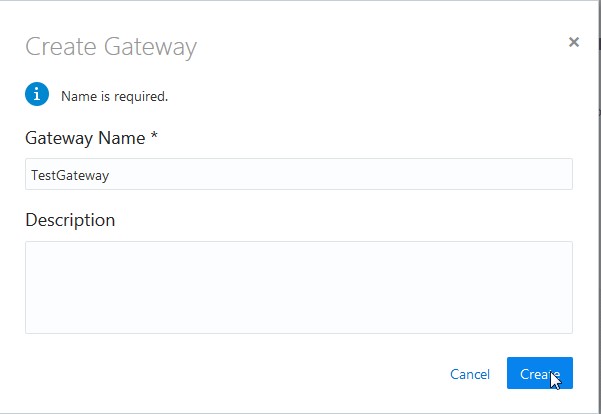
Task: Click the Create button
Action: pyautogui.click(x=539, y=373)
